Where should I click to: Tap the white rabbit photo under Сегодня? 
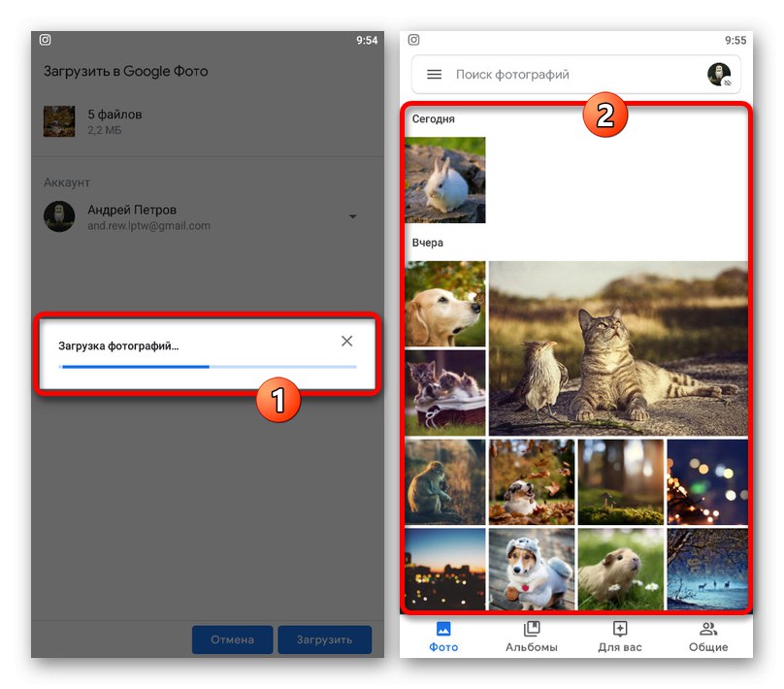444,180
